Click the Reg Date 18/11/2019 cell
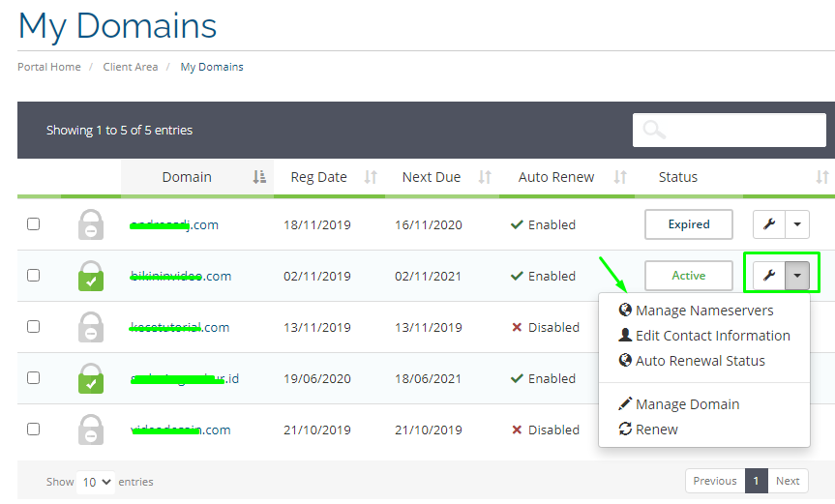835x504 pixels. [316, 225]
